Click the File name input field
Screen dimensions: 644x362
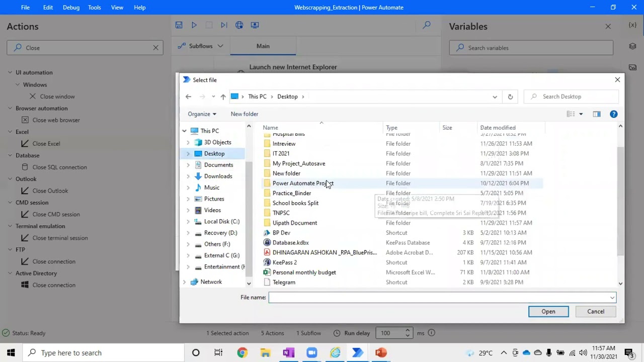click(442, 298)
